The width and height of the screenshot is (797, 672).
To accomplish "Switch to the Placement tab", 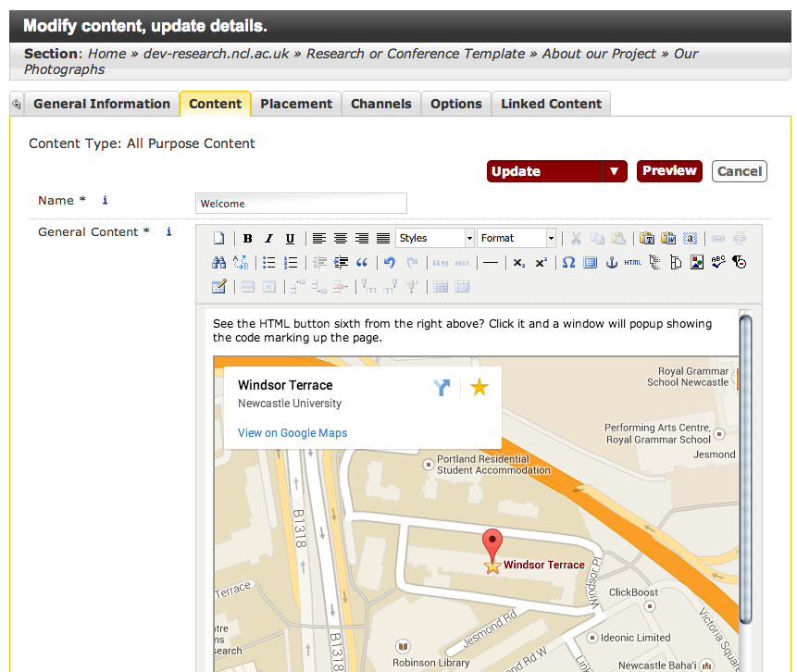I will 296,104.
